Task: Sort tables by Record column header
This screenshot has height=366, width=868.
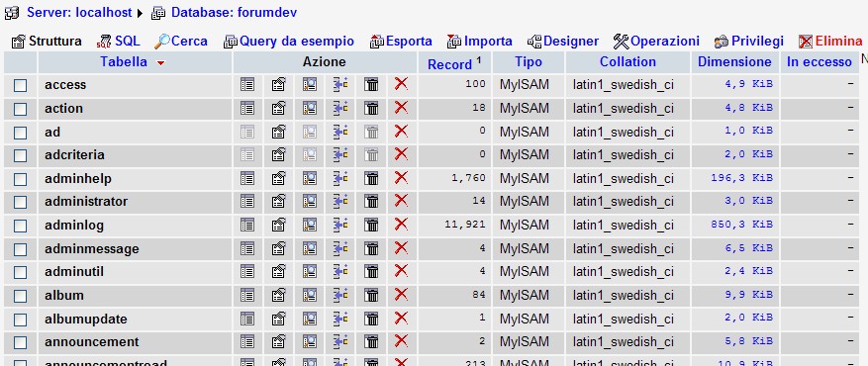Action: point(449,64)
